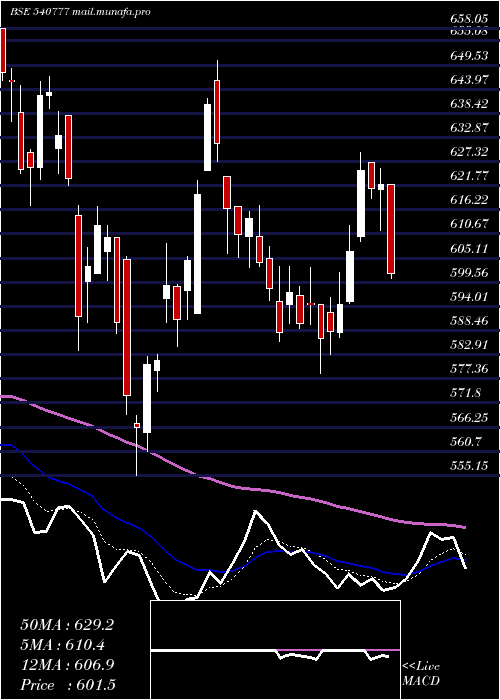The image size is (500, 700).
Task: Click the 588.46 price axis label
Action: [x=469, y=321]
